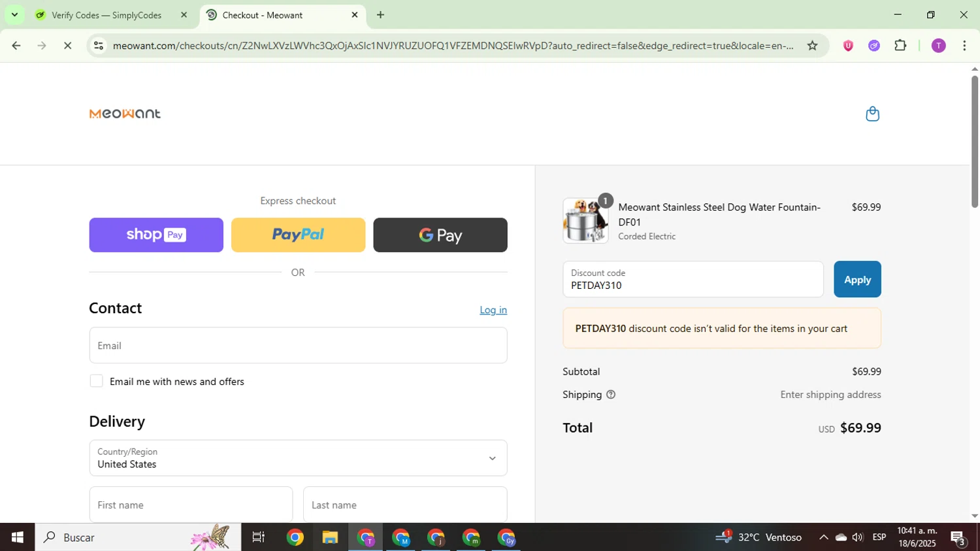Screen dimensions: 980x551
Task: Open Task View on taskbar
Action: (x=259, y=537)
